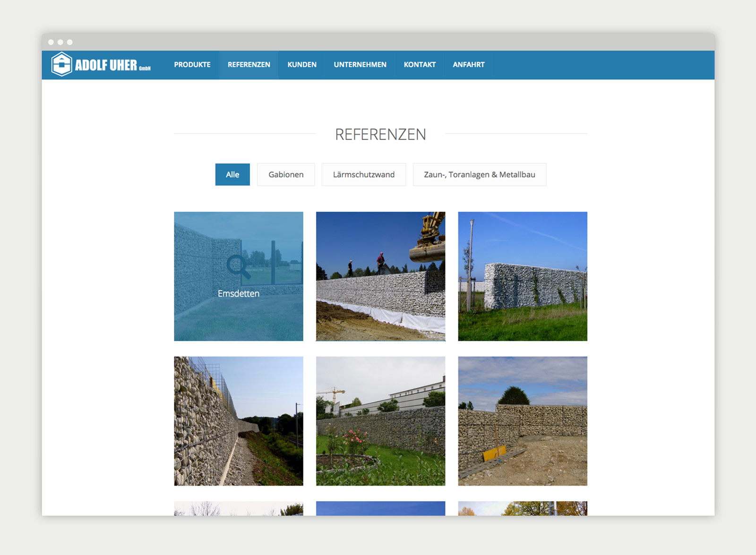Open the excavator gabion wall photo
The image size is (756, 555).
pos(381,276)
